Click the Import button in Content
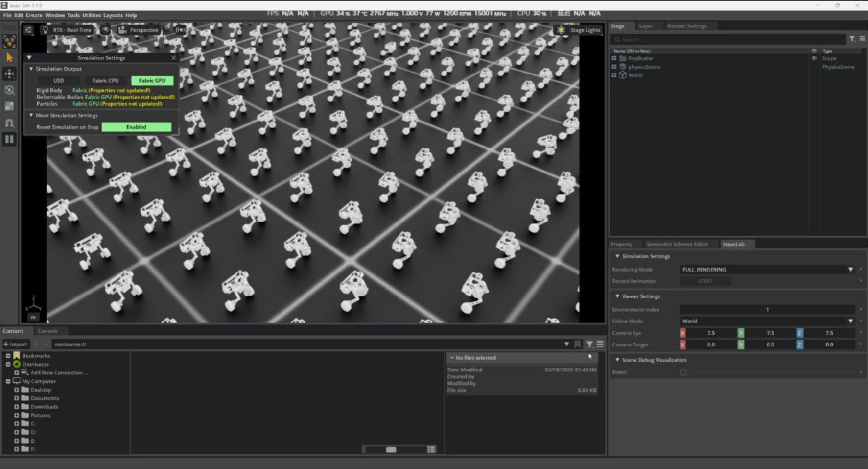The image size is (868, 469). pyautogui.click(x=16, y=345)
